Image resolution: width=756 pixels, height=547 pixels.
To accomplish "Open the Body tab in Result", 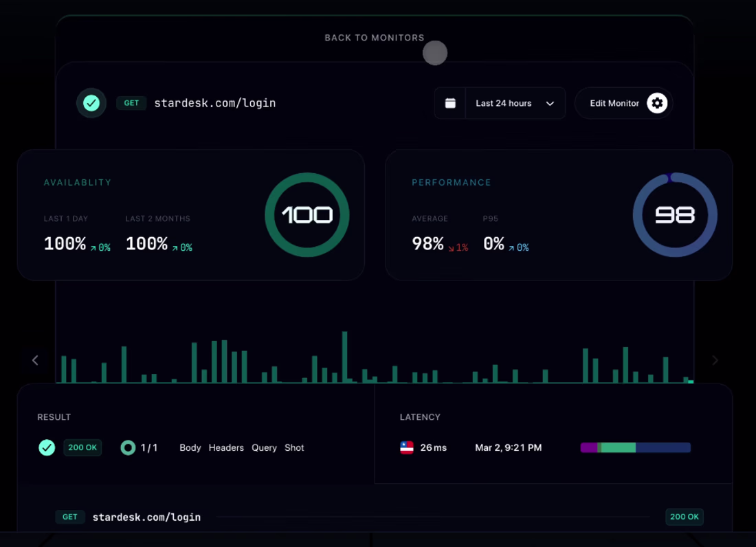I will (x=190, y=448).
